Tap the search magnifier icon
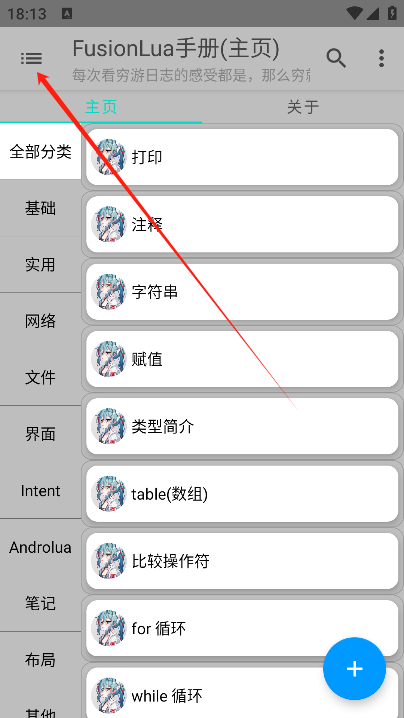The height and width of the screenshot is (718, 404). tap(336, 59)
